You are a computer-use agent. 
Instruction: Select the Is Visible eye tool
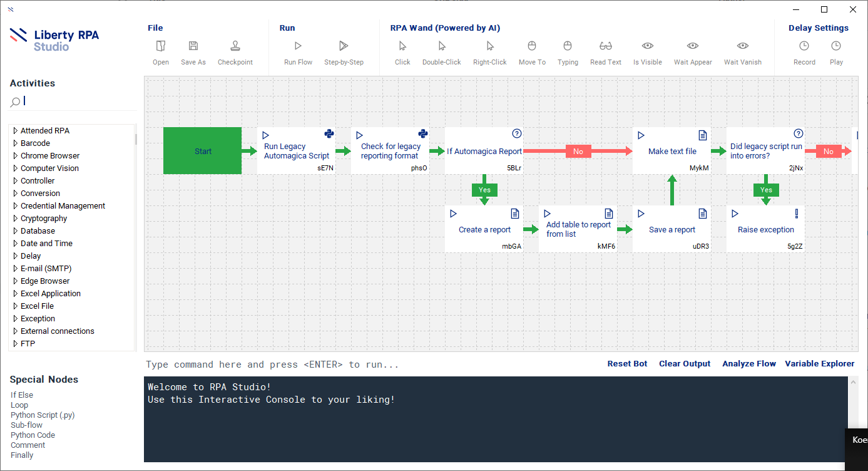[648, 46]
